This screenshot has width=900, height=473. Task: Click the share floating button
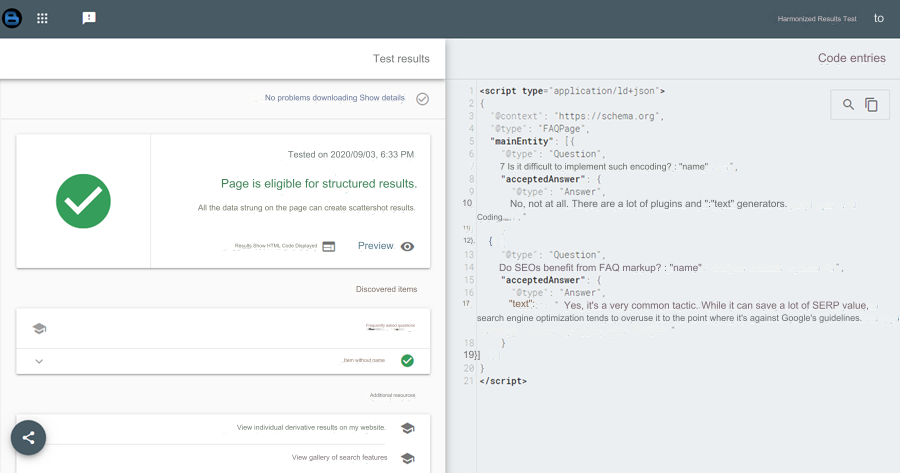[28, 437]
